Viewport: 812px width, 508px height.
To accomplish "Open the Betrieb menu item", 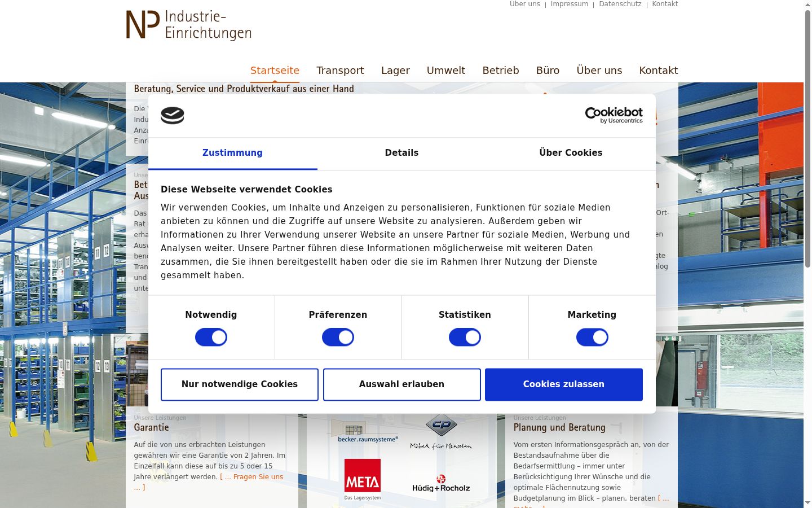I will coord(501,71).
